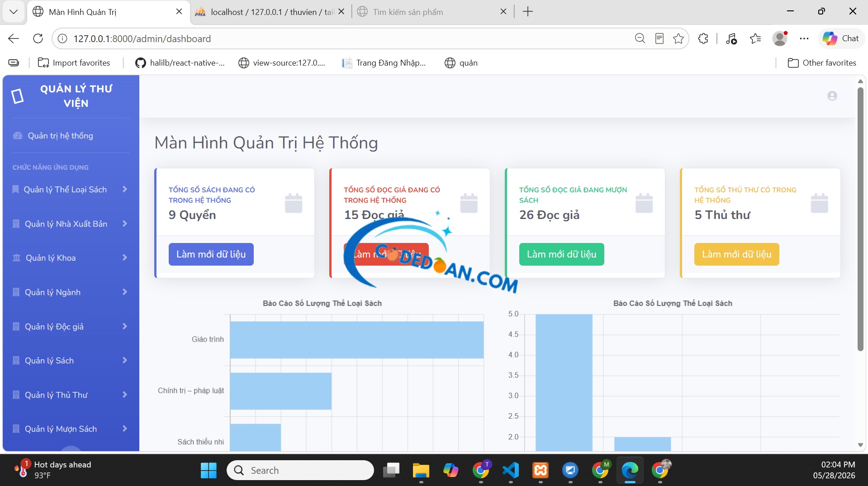
Task: Expand the Quản lý Thể Loại Sách chevron
Action: [x=125, y=189]
